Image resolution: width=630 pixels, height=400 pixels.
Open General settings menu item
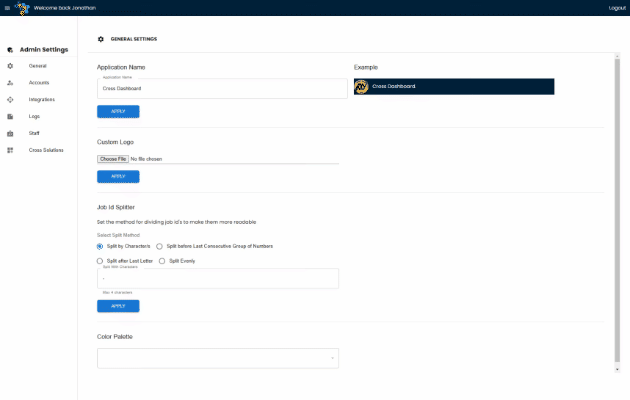tap(38, 66)
